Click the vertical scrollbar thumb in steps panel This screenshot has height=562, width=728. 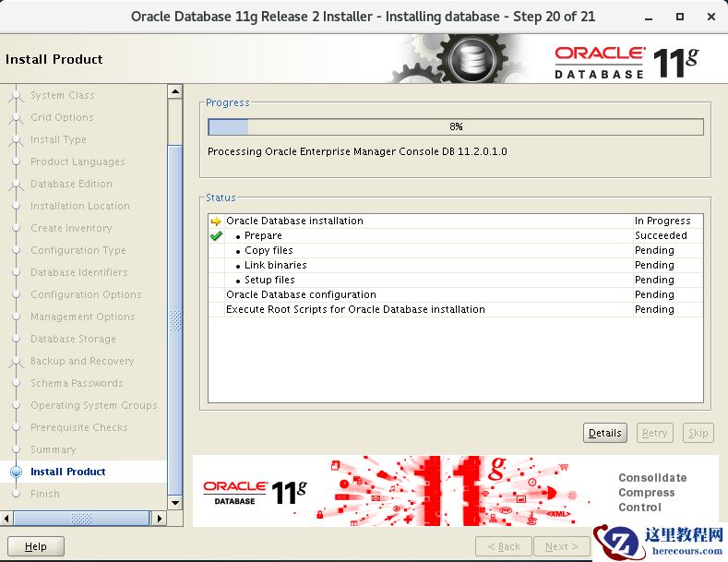pos(175,320)
